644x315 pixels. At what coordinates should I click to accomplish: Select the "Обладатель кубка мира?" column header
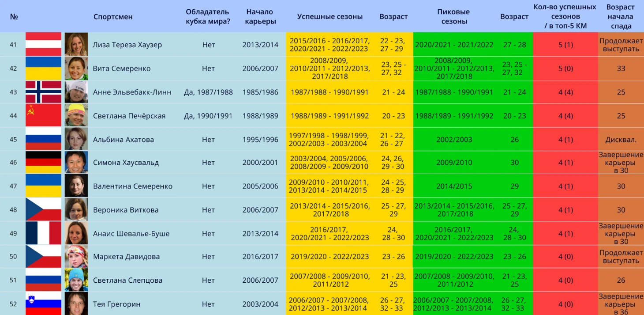[x=208, y=17]
